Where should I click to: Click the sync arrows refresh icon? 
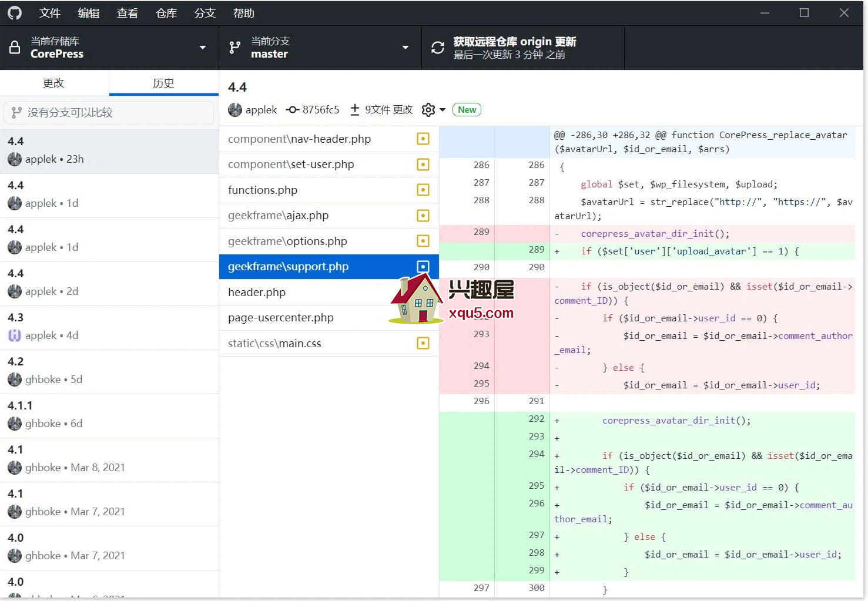click(438, 48)
